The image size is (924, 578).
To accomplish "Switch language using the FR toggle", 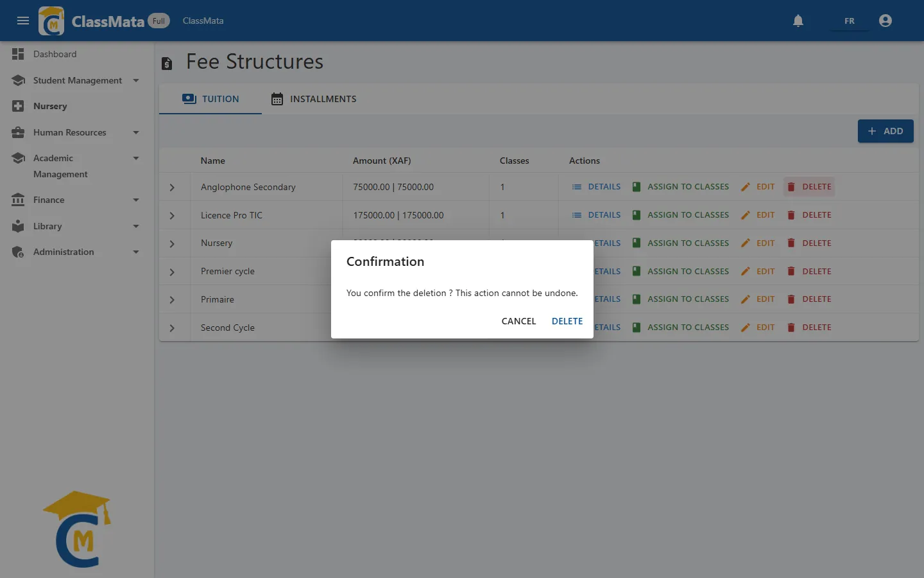I will pyautogui.click(x=849, y=21).
